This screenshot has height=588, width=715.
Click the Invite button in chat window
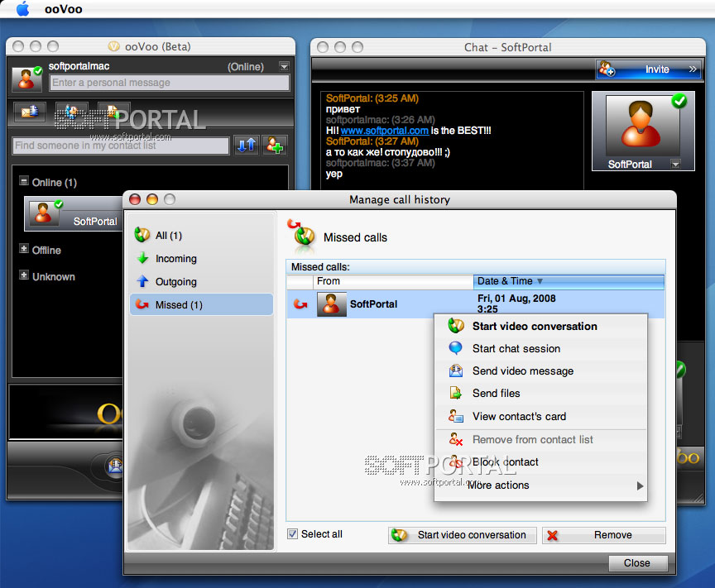pos(649,69)
